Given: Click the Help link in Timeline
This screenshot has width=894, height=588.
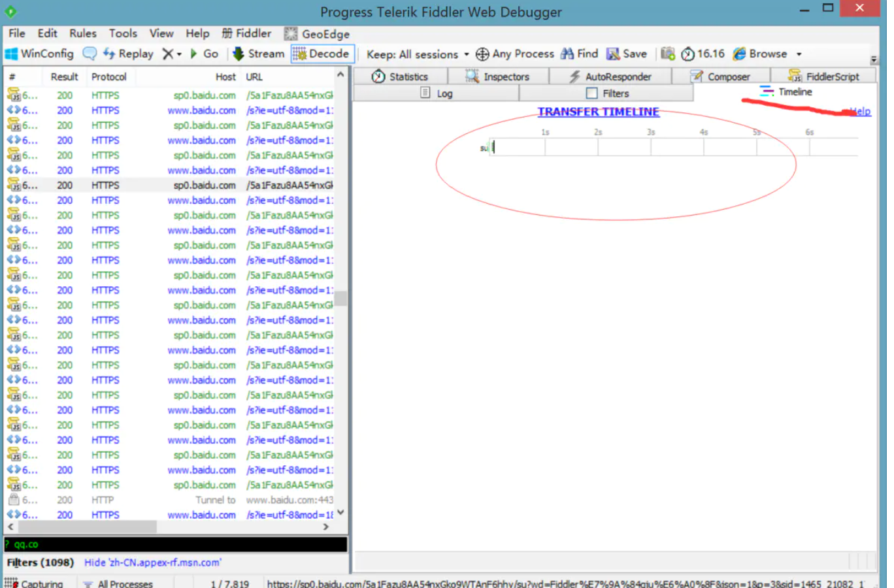Looking at the screenshot, I should [861, 112].
